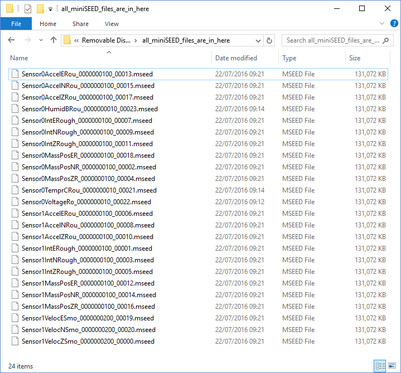
Task: Select file Sensor1MassPosNR_0000000100_00014.mseed
Action: 198,295
